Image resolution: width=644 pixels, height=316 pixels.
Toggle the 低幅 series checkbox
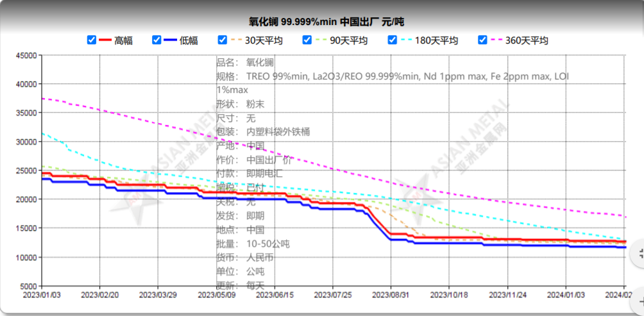click(x=157, y=40)
